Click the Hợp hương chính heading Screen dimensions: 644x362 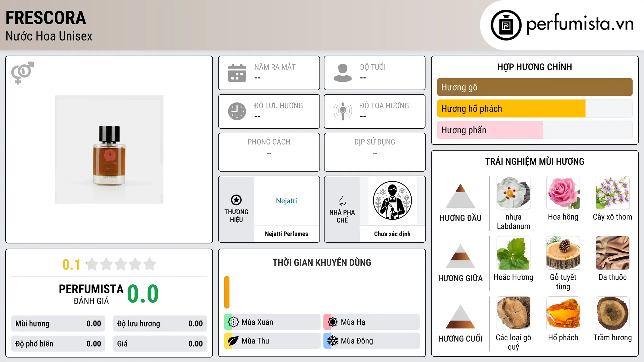coord(535,67)
